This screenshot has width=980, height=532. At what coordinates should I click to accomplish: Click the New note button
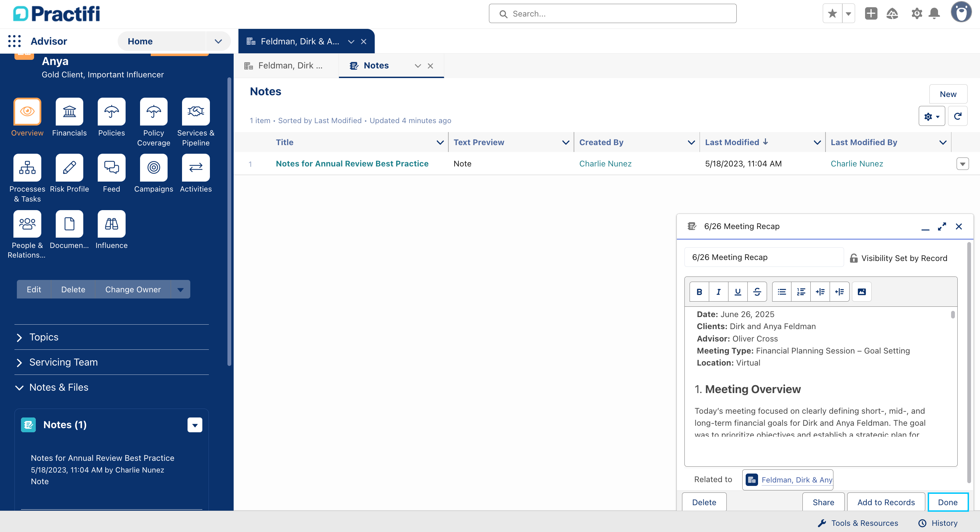pos(948,94)
